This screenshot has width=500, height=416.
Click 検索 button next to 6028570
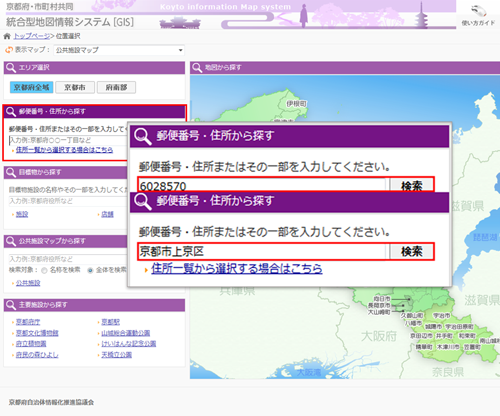(412, 185)
